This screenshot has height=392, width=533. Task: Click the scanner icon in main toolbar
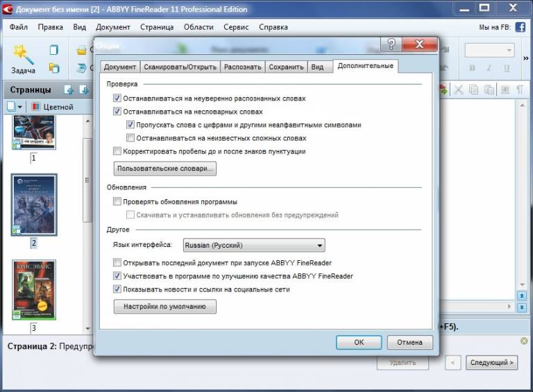point(81,68)
